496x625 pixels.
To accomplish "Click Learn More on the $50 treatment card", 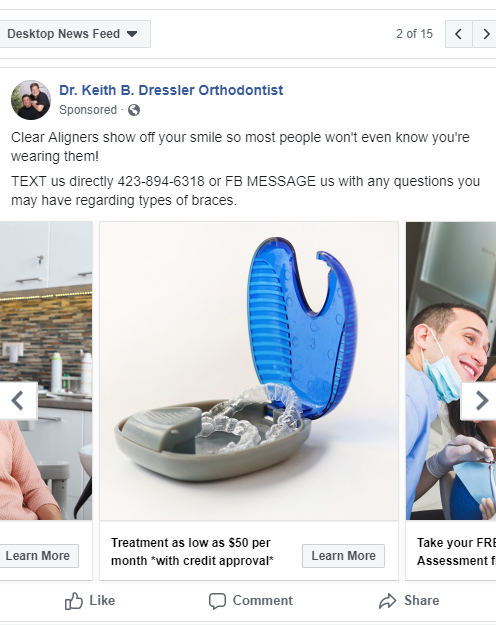I will click(343, 556).
